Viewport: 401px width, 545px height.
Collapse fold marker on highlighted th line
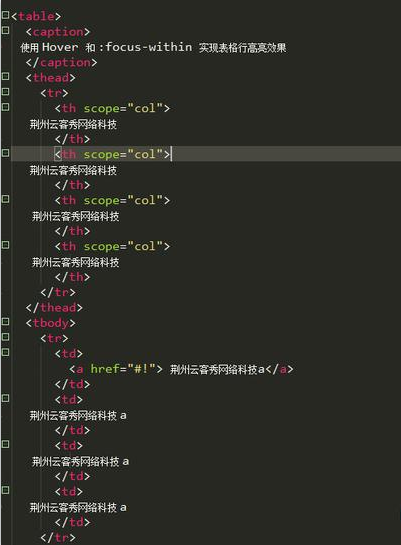5,153
